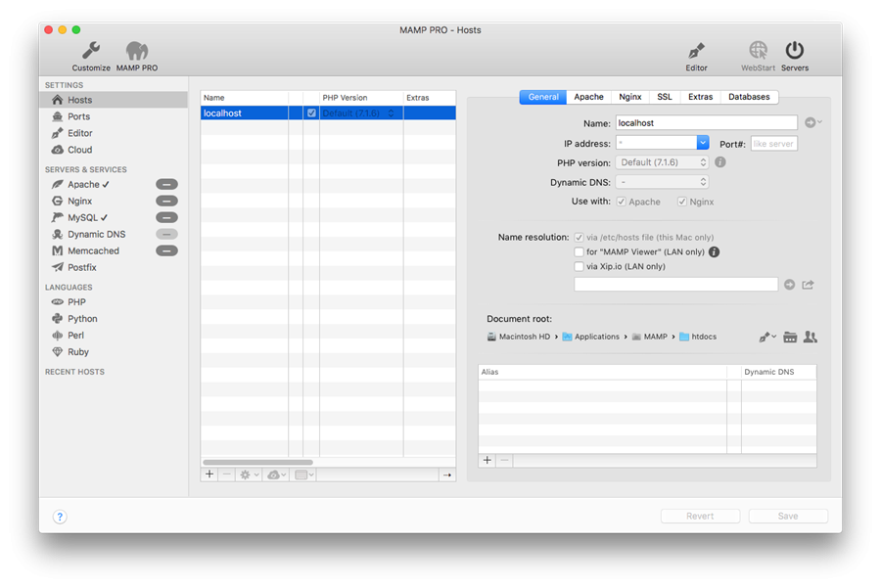Open Python language settings
Image resolution: width=881 pixels, height=588 pixels.
82,319
